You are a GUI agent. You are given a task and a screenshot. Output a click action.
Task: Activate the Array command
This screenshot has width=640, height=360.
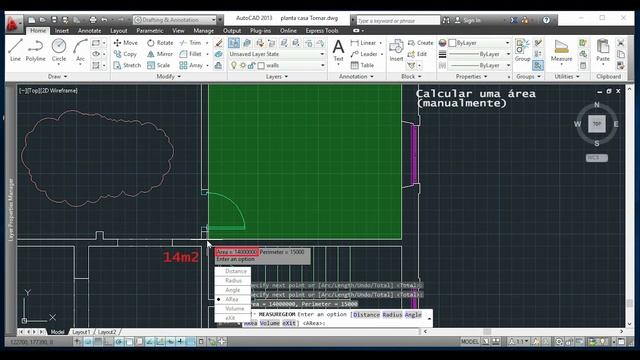191,65
